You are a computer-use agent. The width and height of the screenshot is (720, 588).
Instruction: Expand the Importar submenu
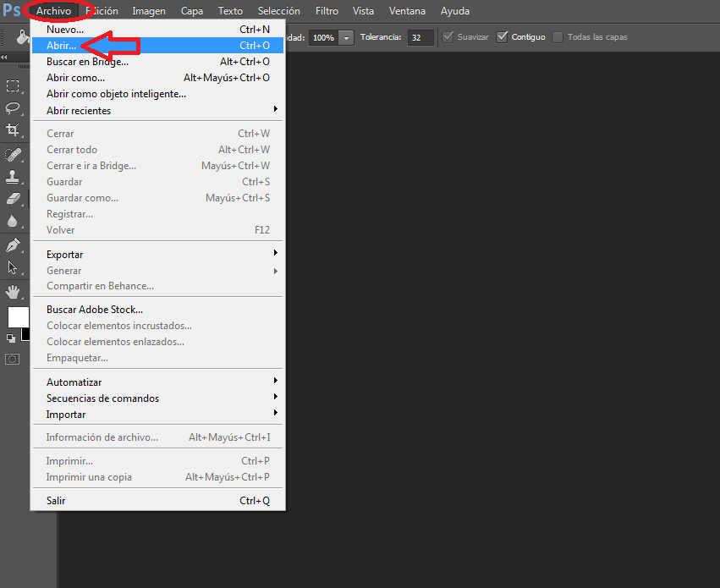click(157, 414)
